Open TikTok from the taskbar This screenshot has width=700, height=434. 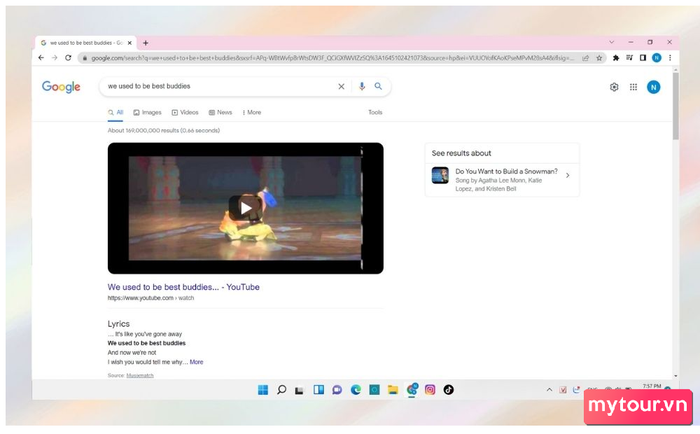point(449,390)
